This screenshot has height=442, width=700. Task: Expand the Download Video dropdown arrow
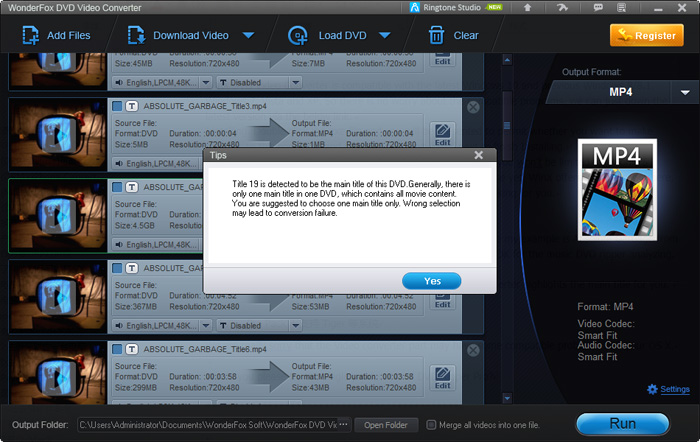(248, 35)
